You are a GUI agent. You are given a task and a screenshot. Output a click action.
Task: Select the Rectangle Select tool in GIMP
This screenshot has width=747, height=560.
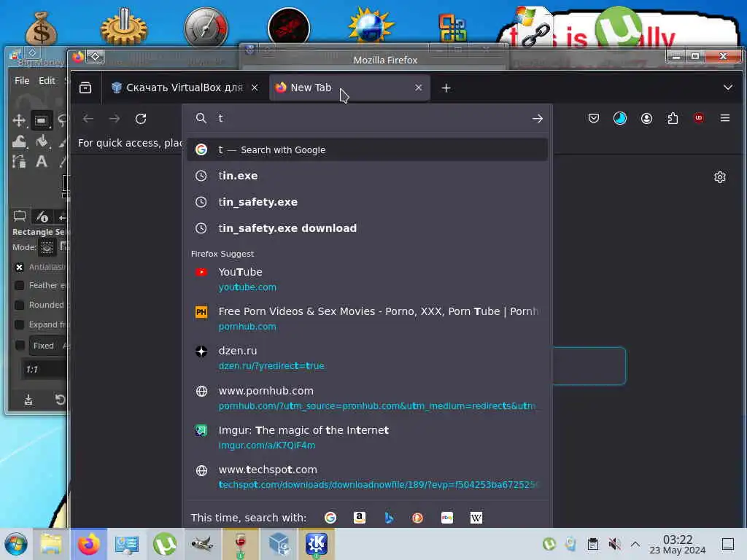[42, 120]
